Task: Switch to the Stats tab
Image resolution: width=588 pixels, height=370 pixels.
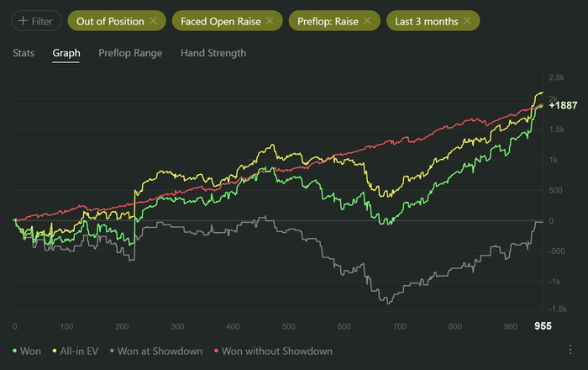Action: pos(24,53)
